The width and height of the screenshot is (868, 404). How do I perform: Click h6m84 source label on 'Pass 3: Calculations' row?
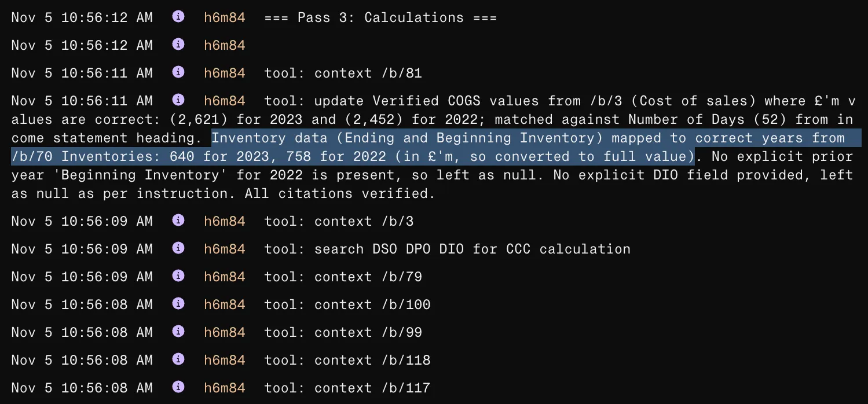(x=224, y=17)
